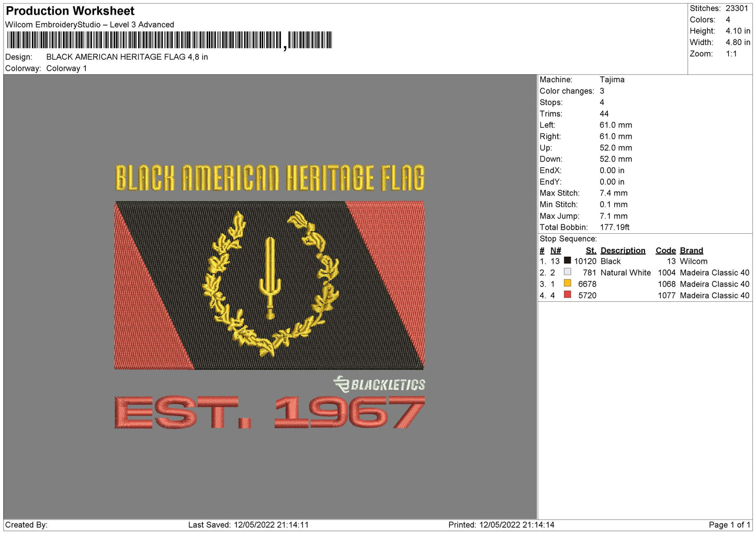Click the black color swatch in stop sequence
The image size is (756, 534).
pyautogui.click(x=567, y=260)
